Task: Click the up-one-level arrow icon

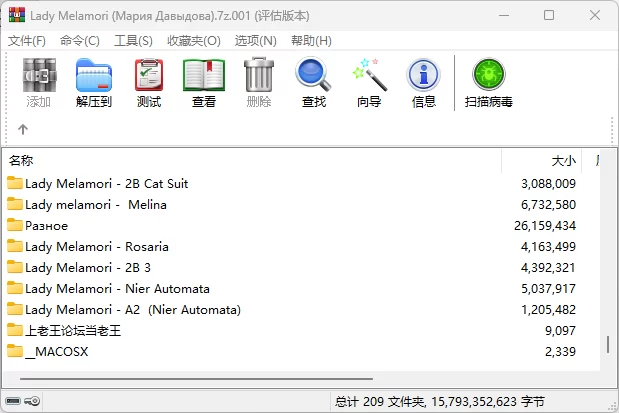Action: tap(23, 129)
